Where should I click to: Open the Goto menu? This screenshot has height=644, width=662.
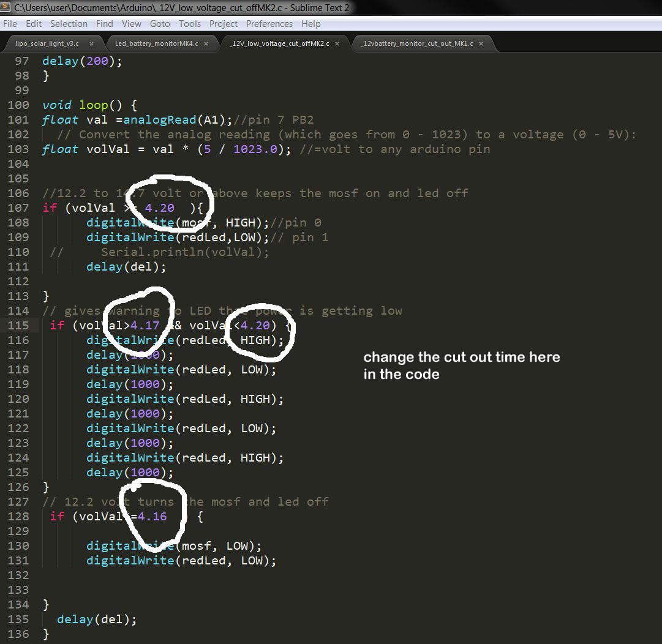point(160,24)
